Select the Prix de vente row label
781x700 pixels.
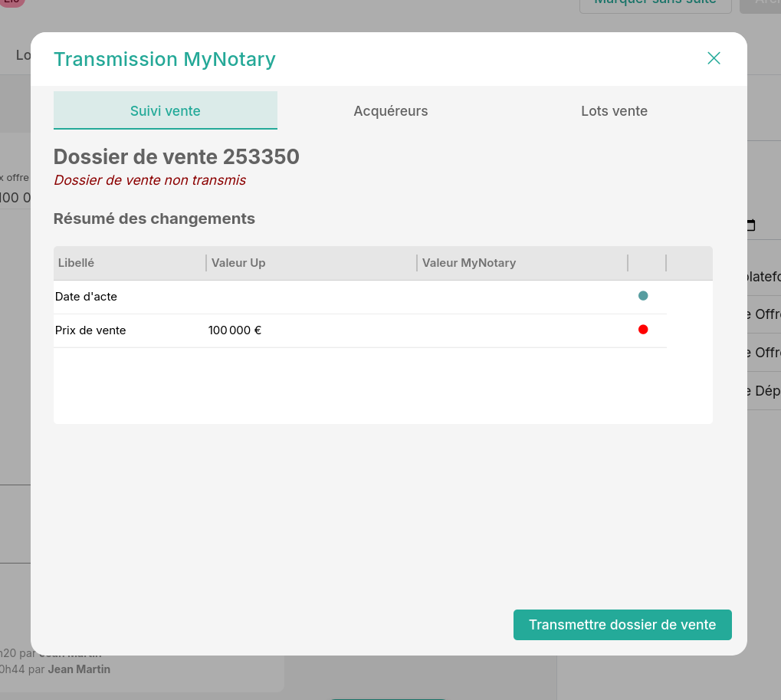(90, 330)
